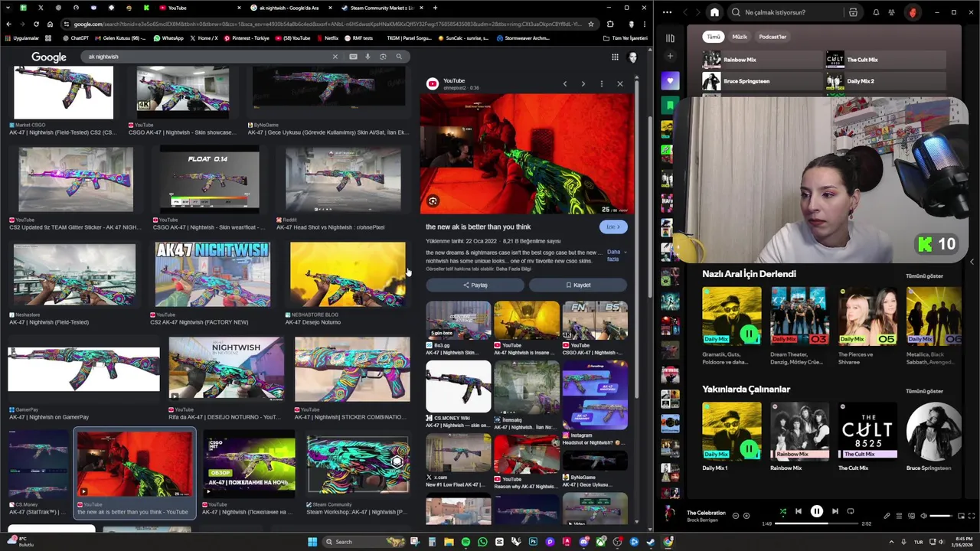Screen dimensions: 980x551
Task: Close the image preview panel
Action: coord(619,83)
